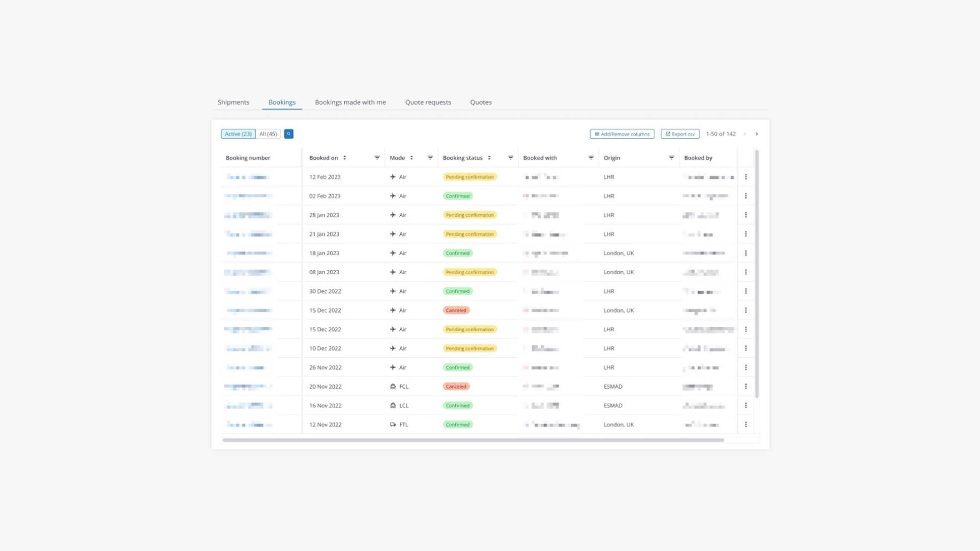Click Pending confirmation badge on 12 Feb 2023

[470, 177]
